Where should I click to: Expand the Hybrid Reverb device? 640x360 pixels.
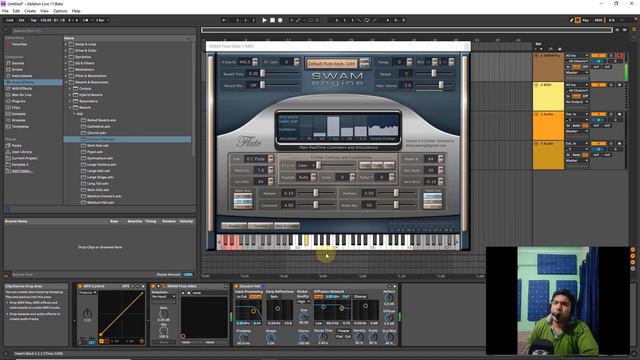tap(70, 95)
